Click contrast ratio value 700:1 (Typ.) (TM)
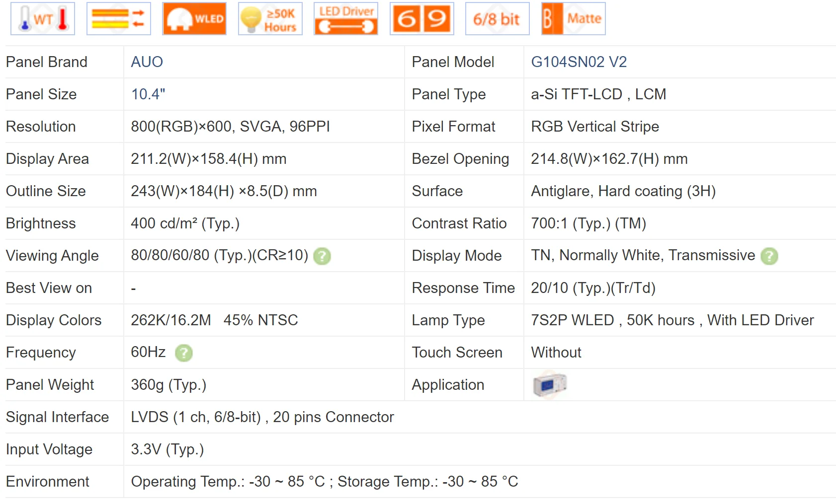This screenshot has height=504, width=836. (588, 223)
